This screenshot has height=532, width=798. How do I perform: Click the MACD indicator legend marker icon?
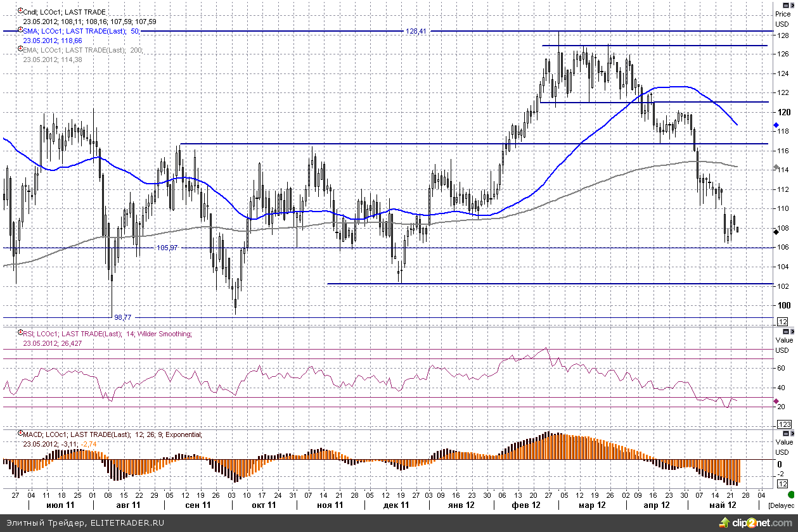[20, 434]
